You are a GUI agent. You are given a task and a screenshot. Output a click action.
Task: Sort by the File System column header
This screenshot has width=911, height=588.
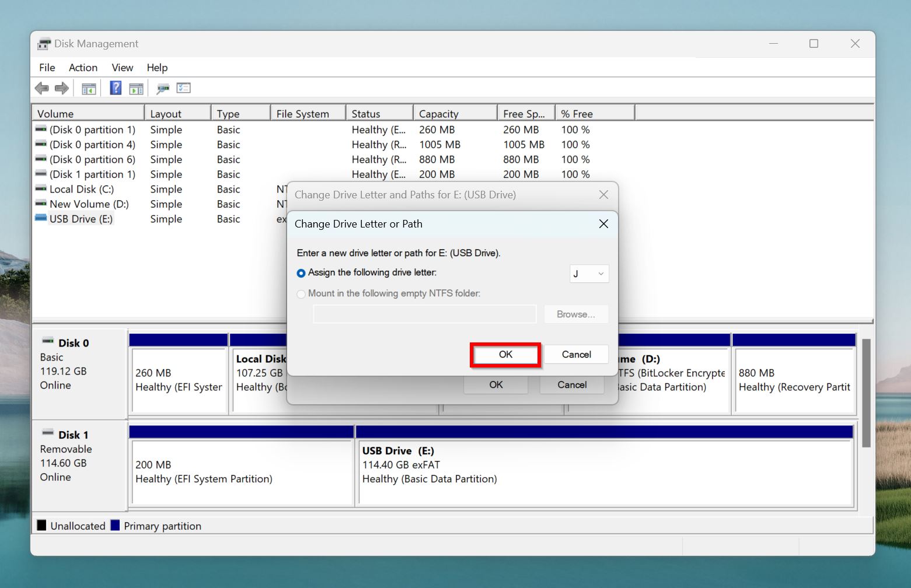tap(308, 113)
